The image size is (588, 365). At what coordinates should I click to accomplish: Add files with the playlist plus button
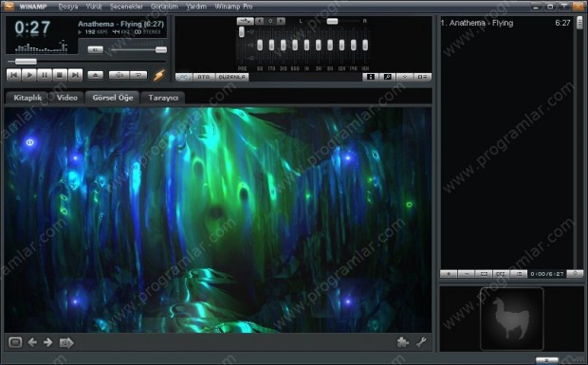449,274
